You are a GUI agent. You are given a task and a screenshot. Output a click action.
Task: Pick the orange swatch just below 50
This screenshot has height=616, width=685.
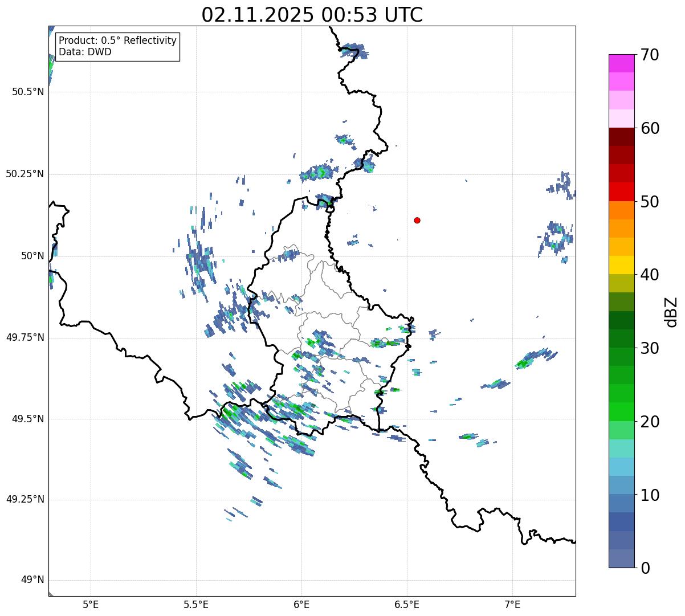click(622, 210)
